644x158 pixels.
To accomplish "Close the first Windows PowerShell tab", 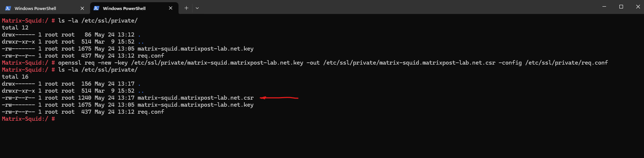I will 82,8.
